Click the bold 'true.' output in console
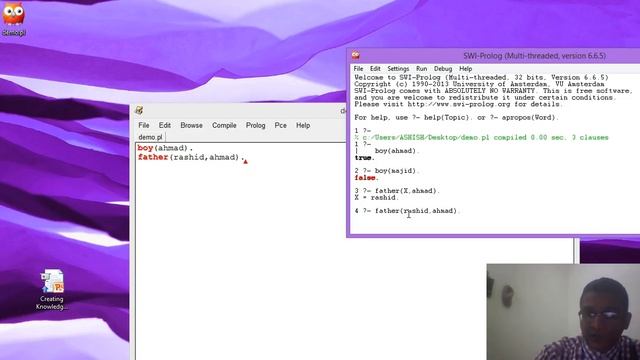The image size is (640, 360). click(x=364, y=158)
